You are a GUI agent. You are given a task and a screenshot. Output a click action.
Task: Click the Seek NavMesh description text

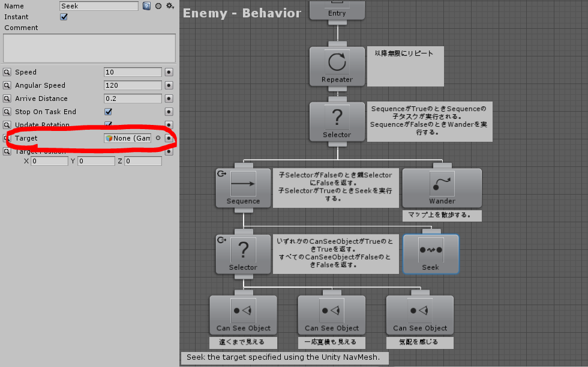284,357
